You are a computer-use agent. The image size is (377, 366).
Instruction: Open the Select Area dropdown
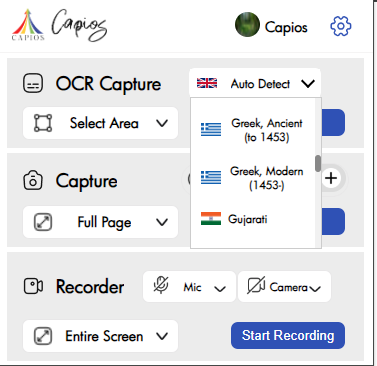point(100,123)
